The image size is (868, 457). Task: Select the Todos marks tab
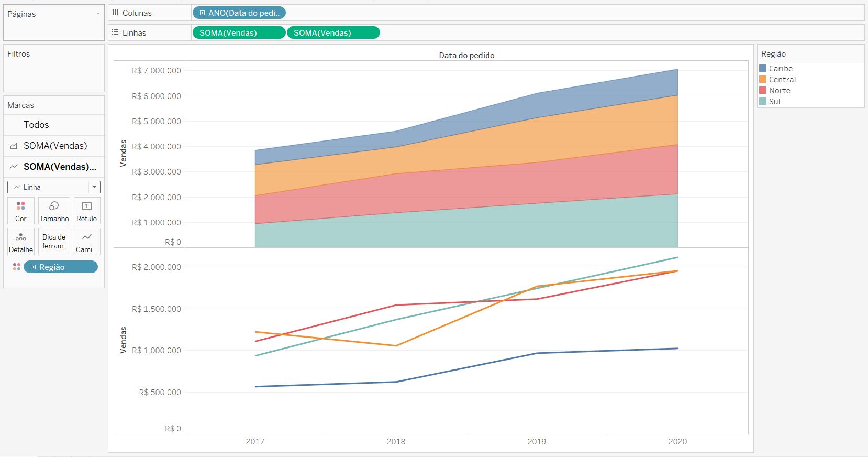(54, 125)
